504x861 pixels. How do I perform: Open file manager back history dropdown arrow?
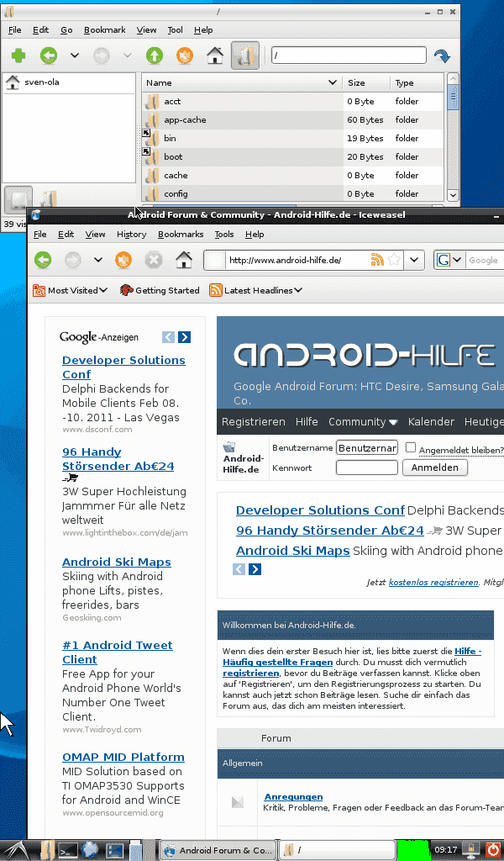75,55
